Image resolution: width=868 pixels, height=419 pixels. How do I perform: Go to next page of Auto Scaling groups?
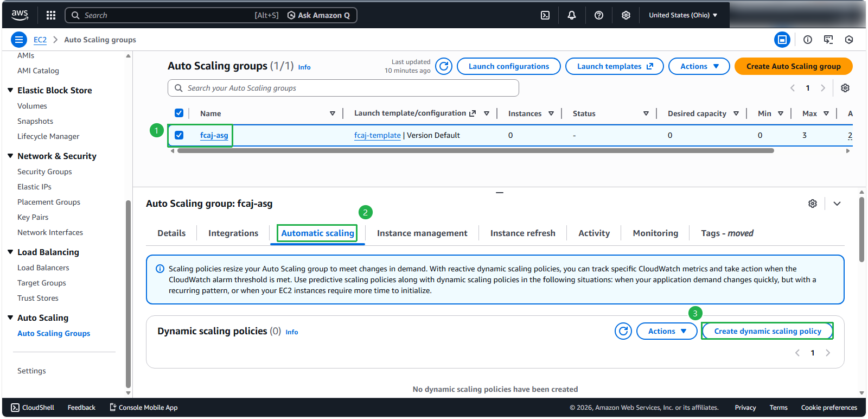[x=823, y=88]
